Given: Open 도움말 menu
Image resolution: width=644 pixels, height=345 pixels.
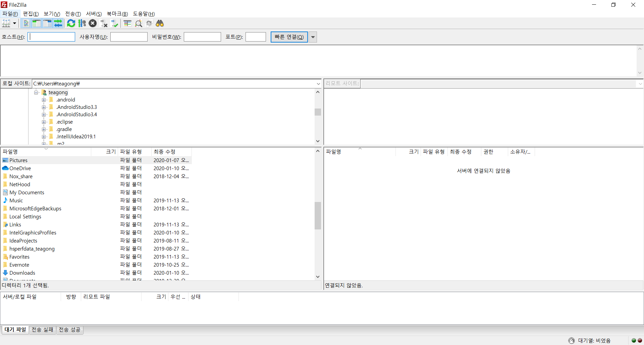Looking at the screenshot, I should click(144, 14).
